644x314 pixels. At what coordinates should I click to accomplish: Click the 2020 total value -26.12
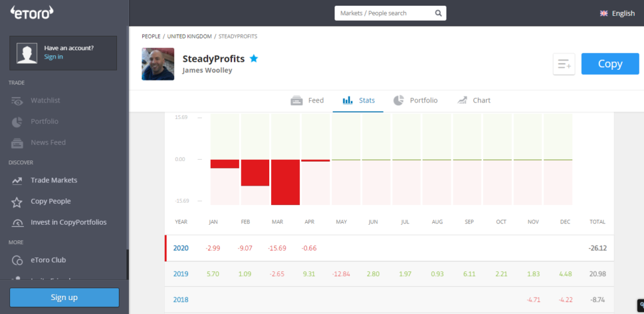point(597,248)
